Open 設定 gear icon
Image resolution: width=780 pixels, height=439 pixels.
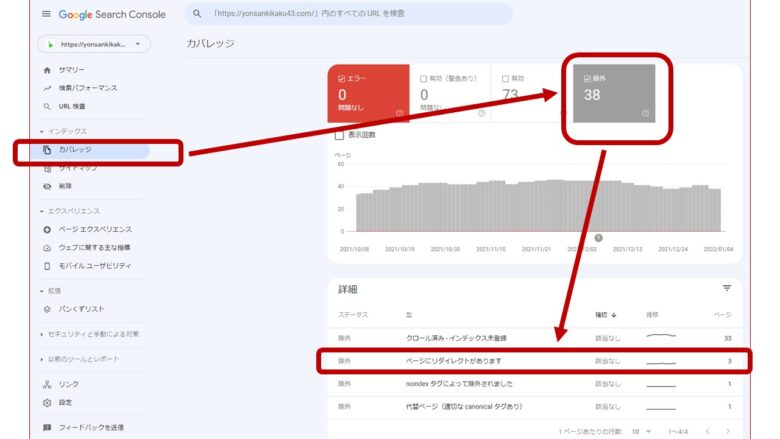tap(47, 403)
